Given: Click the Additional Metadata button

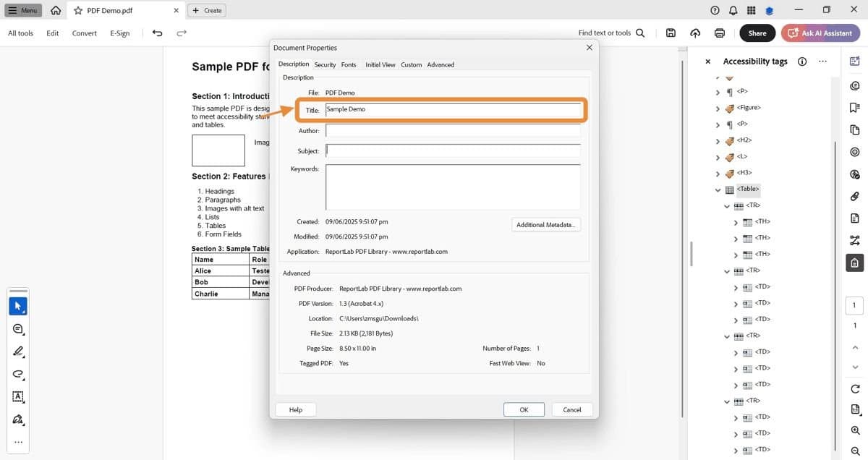Looking at the screenshot, I should pos(546,224).
